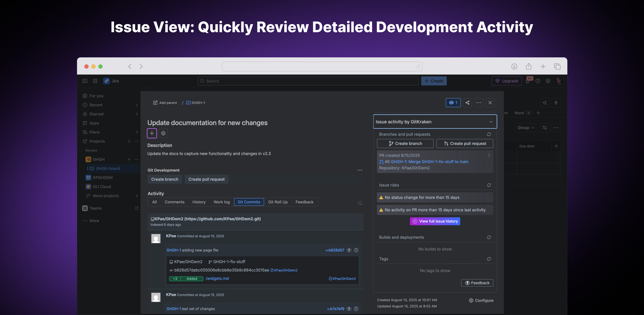Image resolution: width=644 pixels, height=315 pixels.
Task: Click the browser forward arrow
Action: point(141,66)
